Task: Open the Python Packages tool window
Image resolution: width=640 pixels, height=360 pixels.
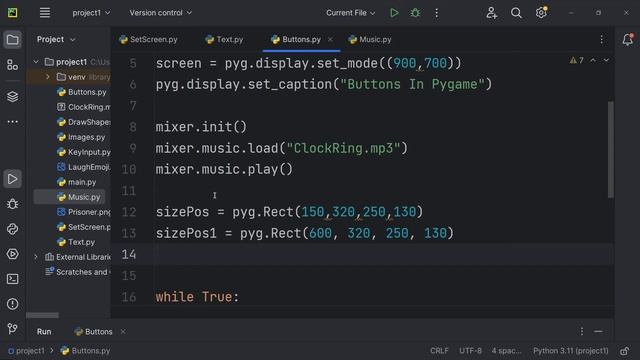Action: [x=12, y=229]
